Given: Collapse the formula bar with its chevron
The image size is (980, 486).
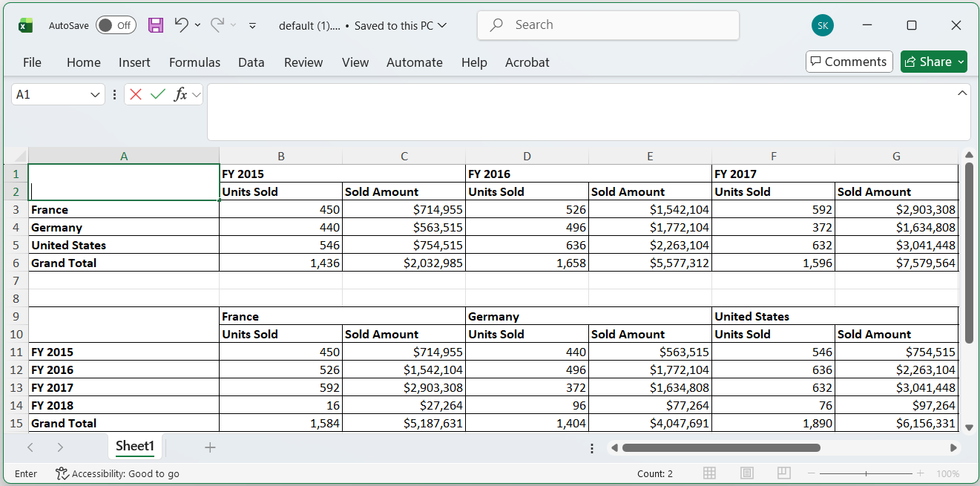Looking at the screenshot, I should point(962,92).
